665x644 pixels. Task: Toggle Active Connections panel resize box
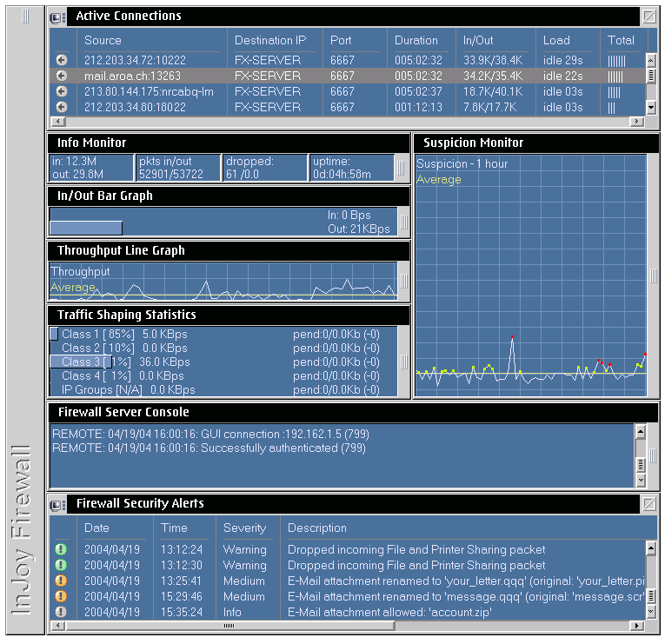click(x=648, y=16)
